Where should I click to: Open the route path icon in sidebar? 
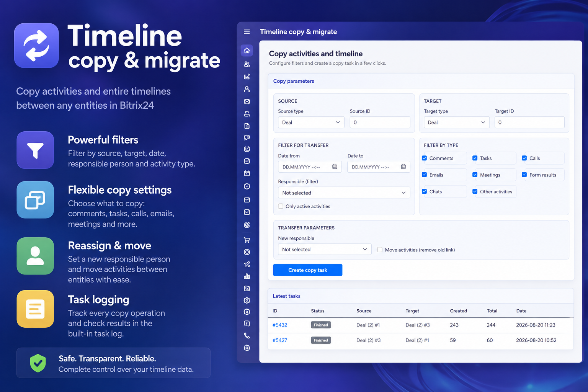[x=247, y=264]
